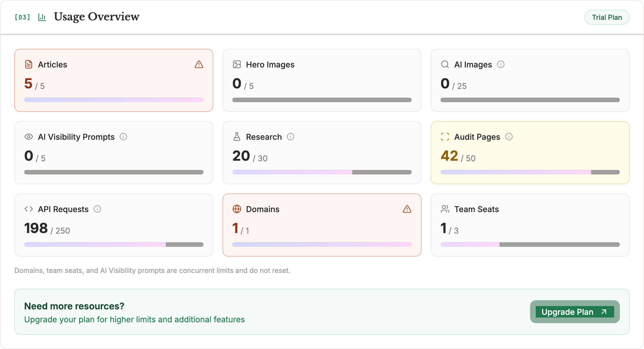Open the info tooltip next to AI Images
The width and height of the screenshot is (644, 349).
pyautogui.click(x=501, y=64)
